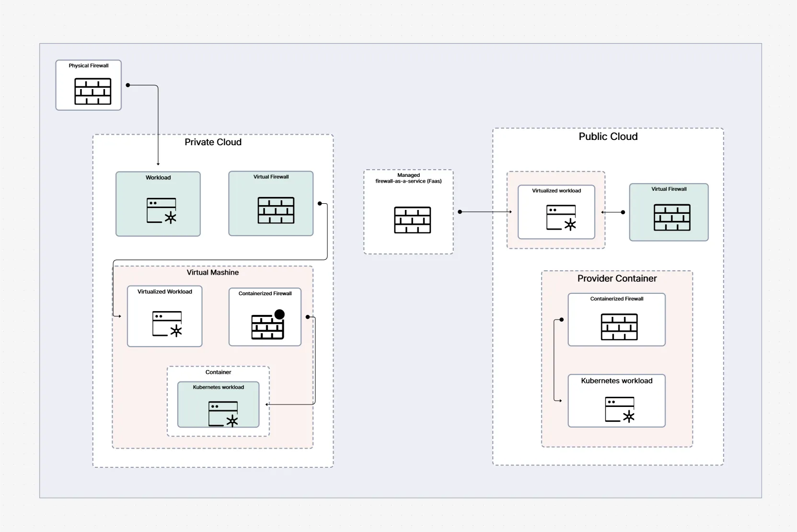Image resolution: width=797 pixels, height=532 pixels.
Task: Click the Private Cloud group title
Action: (x=213, y=142)
